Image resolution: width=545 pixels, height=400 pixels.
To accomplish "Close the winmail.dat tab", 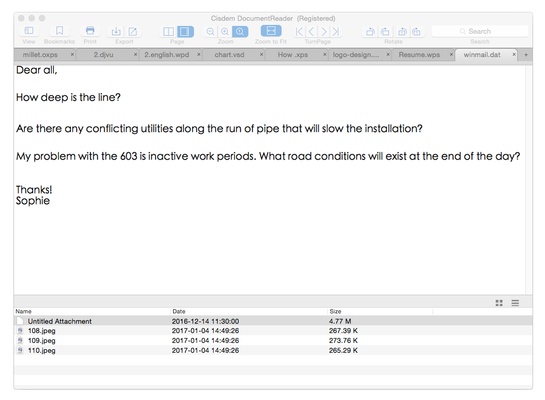I will pos(514,55).
